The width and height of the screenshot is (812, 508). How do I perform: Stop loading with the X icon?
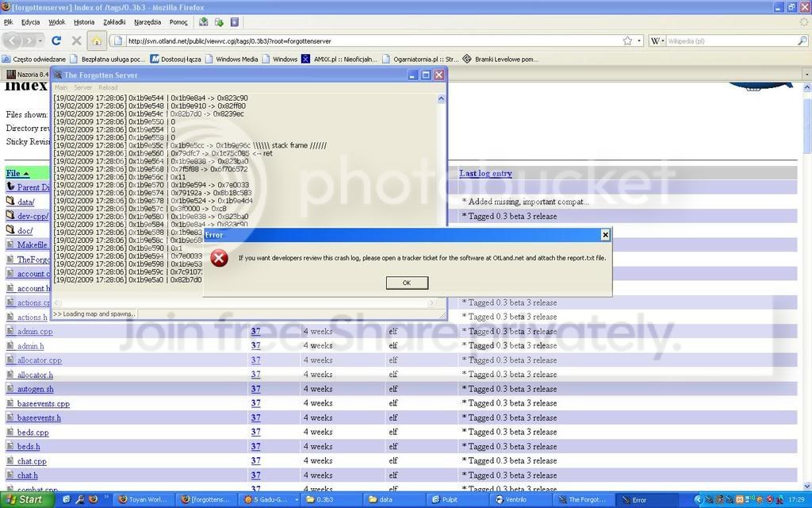77,40
